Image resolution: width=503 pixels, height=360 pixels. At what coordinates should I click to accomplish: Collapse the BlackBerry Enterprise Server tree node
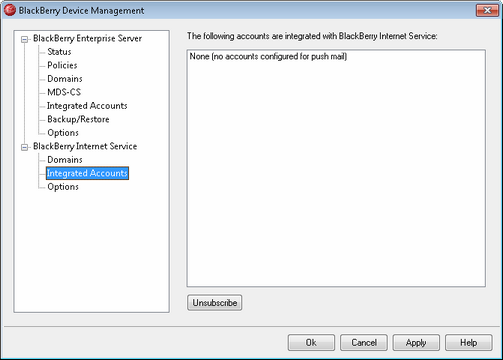coord(24,39)
